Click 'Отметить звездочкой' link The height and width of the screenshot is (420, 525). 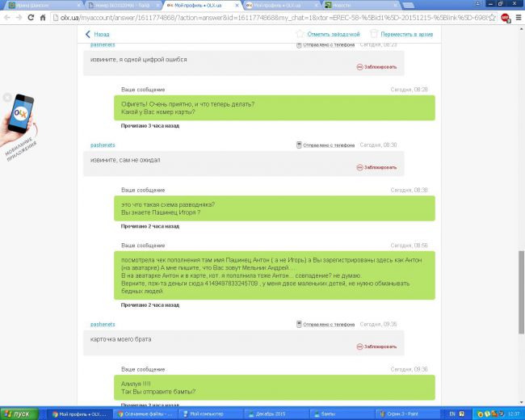[330, 34]
